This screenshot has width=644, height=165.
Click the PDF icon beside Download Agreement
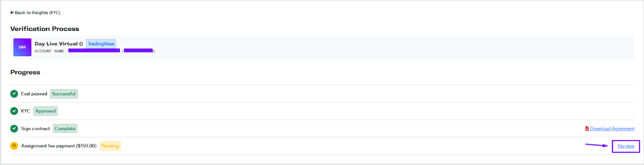click(x=587, y=128)
